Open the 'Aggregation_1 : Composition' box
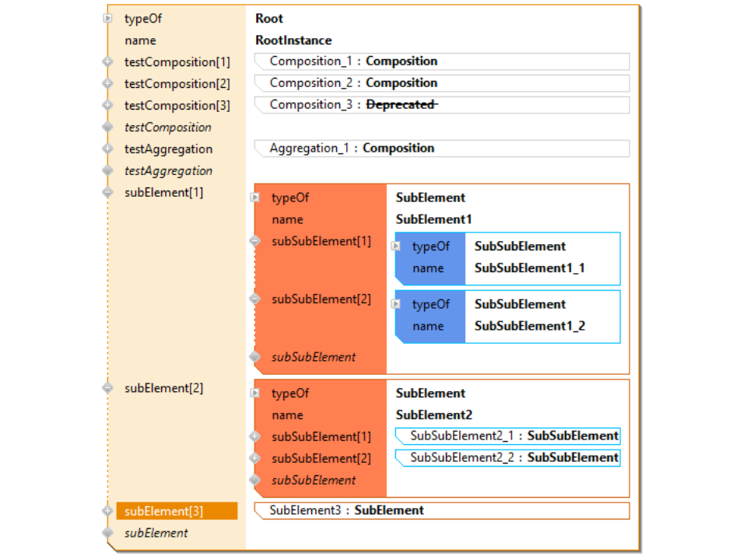The height and width of the screenshot is (560, 747). tap(442, 149)
